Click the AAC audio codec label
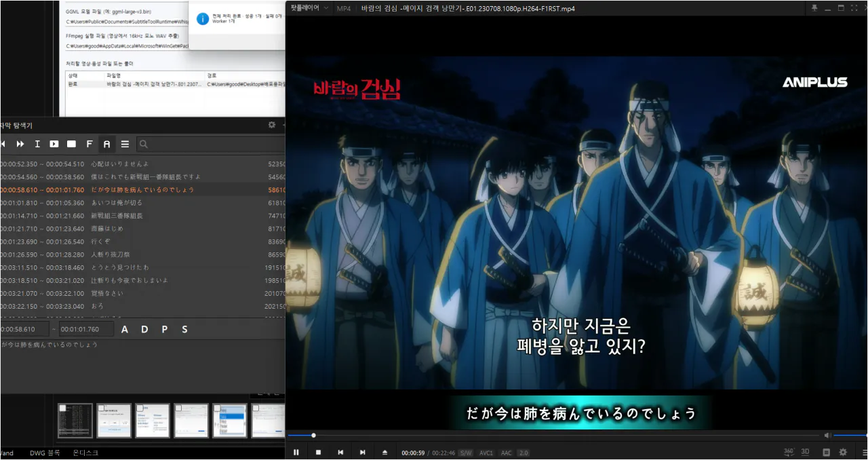The width and height of the screenshot is (868, 460). 506,453
